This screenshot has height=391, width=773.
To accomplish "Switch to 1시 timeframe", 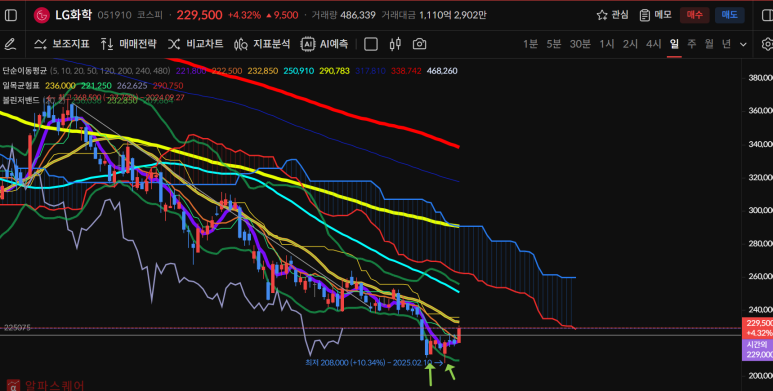I will [x=607, y=44].
